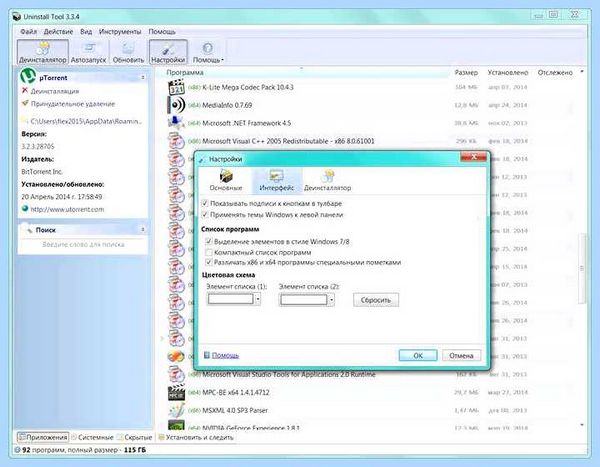
Task: Pick color for Элемент списка (2) swatch
Action: pyautogui.click(x=303, y=300)
